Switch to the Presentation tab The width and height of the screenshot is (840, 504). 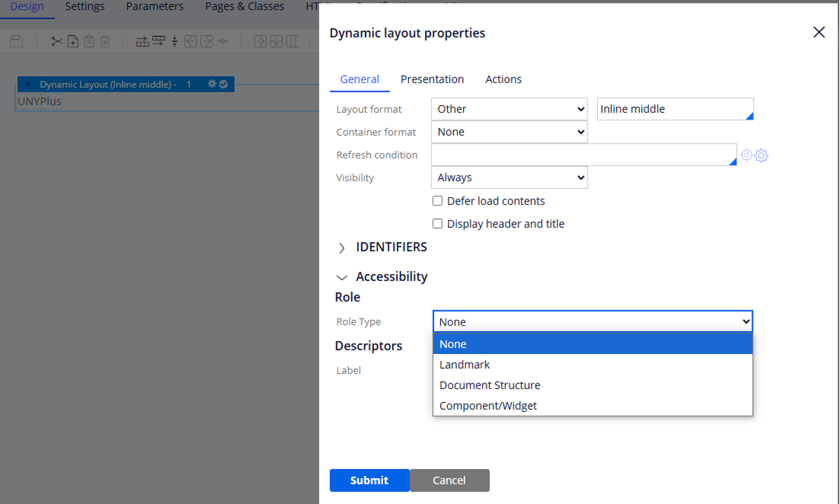click(432, 79)
